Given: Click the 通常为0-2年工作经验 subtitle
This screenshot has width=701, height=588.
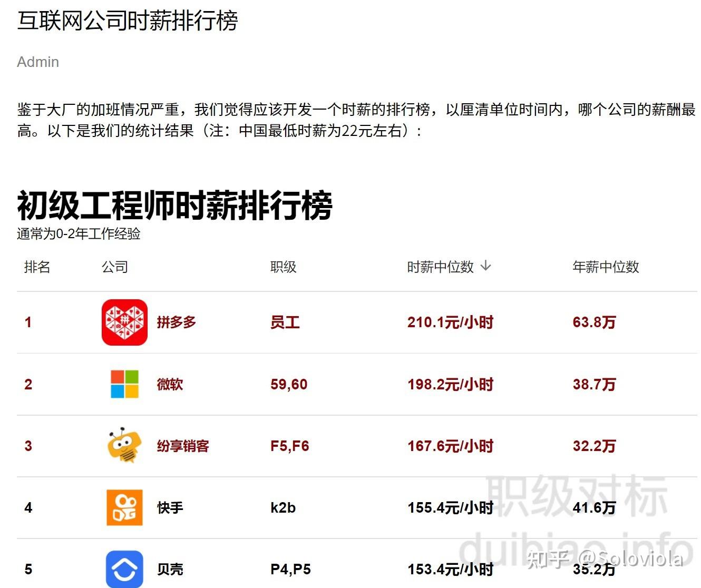Looking at the screenshot, I should [79, 233].
